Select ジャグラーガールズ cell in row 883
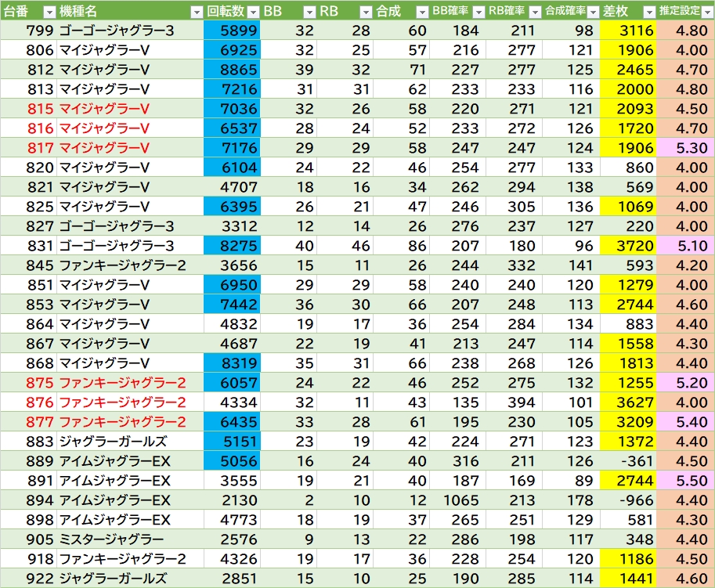Screen dimensions: 715x588 130,442
